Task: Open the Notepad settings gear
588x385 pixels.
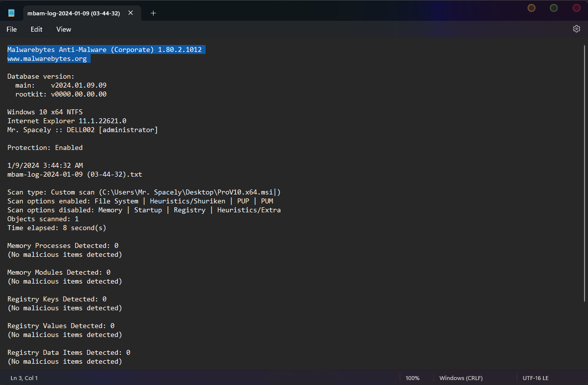Action: tap(577, 29)
